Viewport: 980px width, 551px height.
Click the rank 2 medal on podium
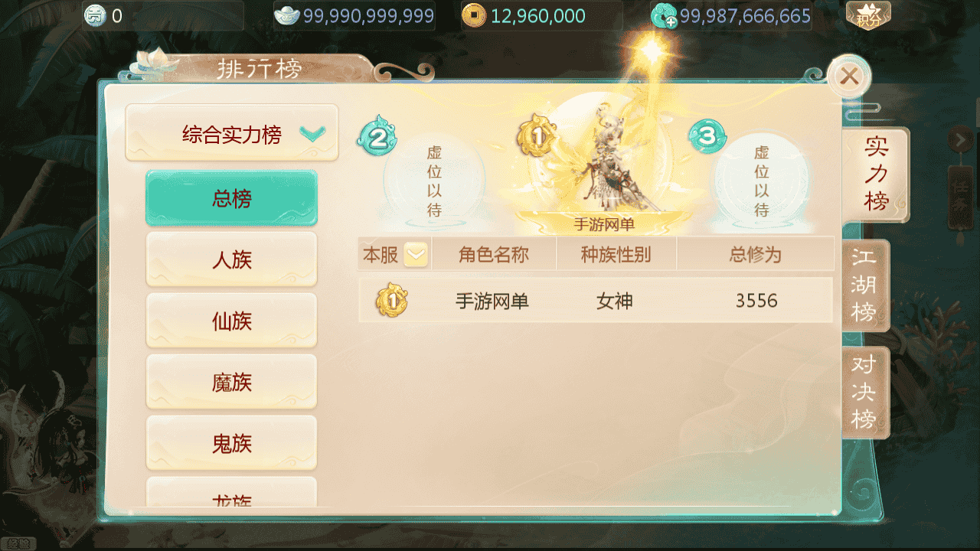[x=377, y=136]
